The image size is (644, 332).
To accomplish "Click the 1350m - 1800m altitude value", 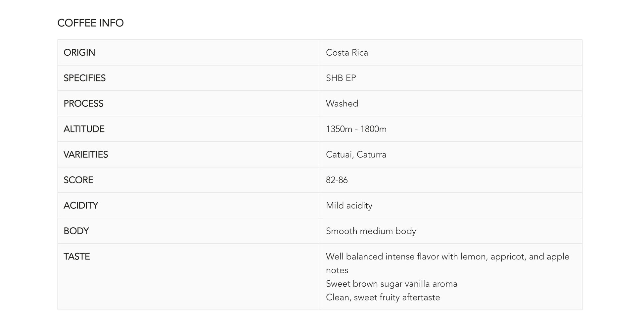I will click(356, 129).
